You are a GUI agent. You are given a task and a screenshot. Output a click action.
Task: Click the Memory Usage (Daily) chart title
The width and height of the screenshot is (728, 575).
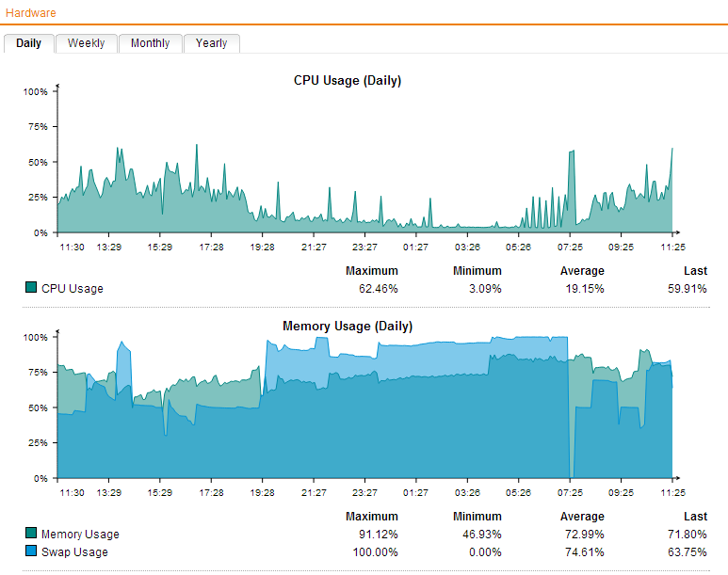(x=348, y=327)
